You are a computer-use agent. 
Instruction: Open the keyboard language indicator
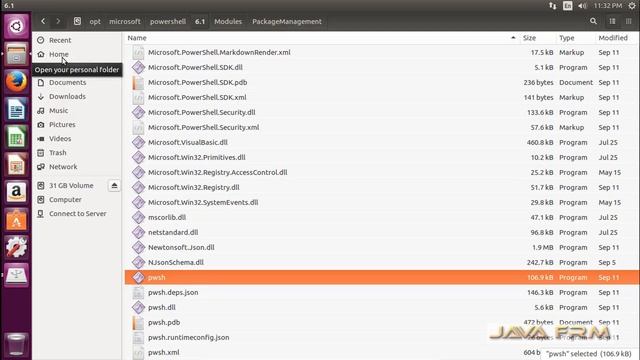(568, 6)
